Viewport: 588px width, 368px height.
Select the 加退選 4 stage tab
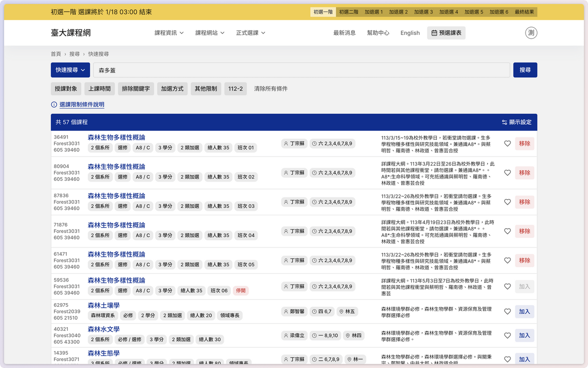point(449,12)
